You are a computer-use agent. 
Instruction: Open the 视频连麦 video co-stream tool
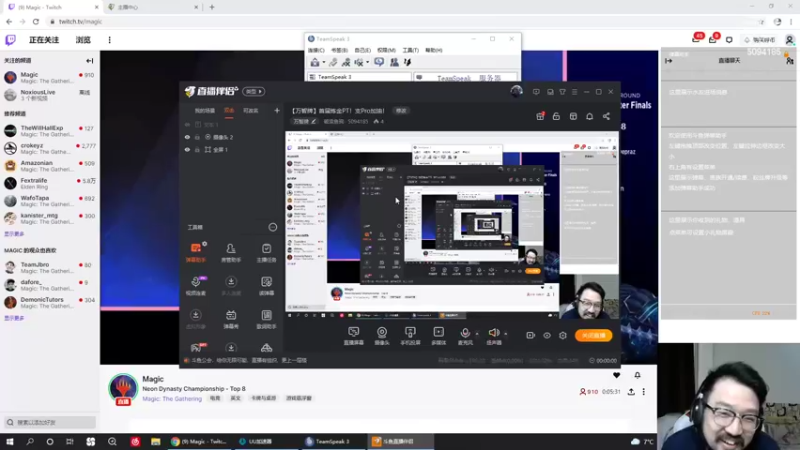[195, 286]
